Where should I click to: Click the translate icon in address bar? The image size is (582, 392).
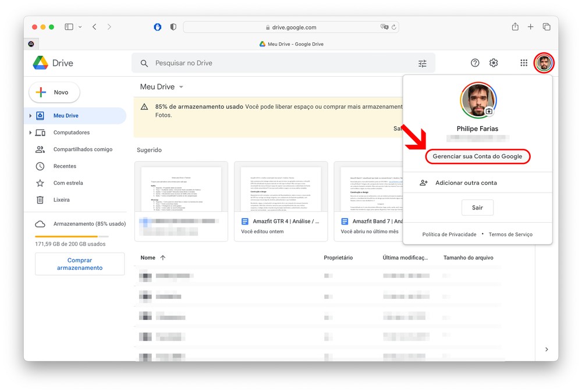pos(384,27)
